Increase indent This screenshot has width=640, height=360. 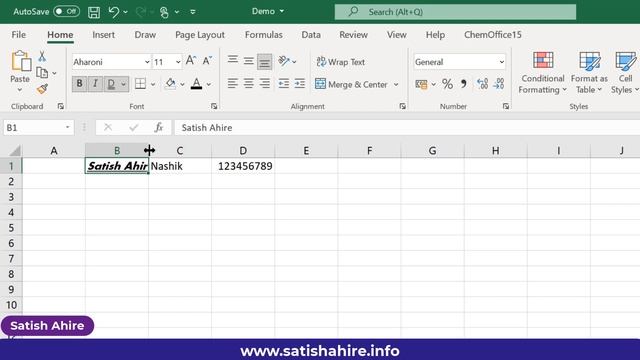[x=300, y=84]
